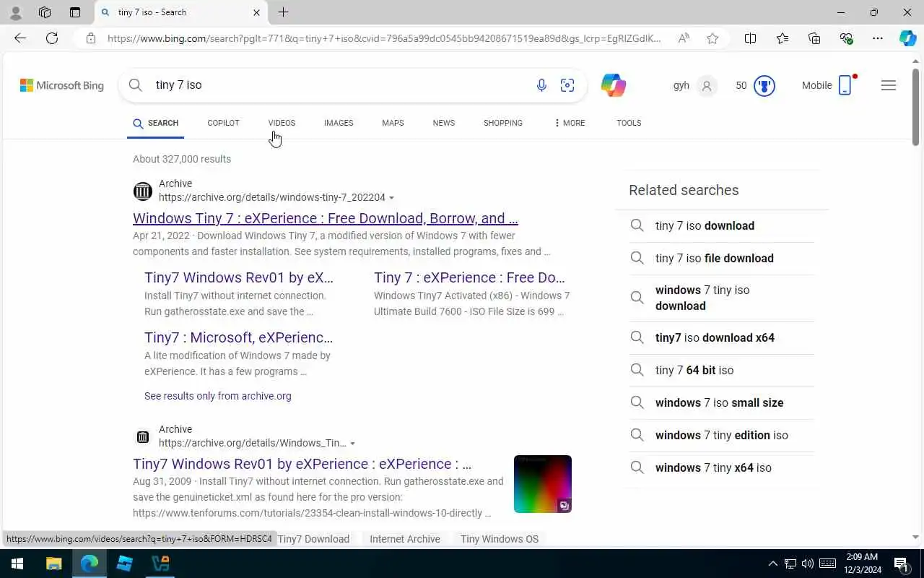This screenshot has height=578, width=924.
Task: Expand dropdown arrow next to windows-tiny-7_202204 URL
Action: tap(391, 198)
